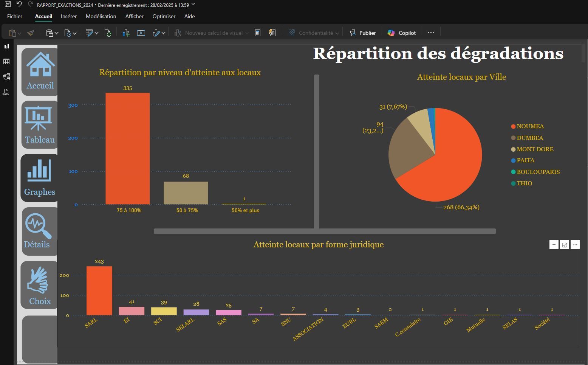Select the THIO legend entry

click(521, 183)
